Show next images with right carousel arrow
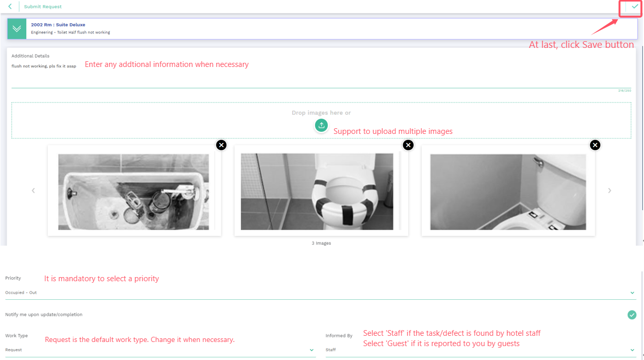The height and width of the screenshot is (360, 644). tap(609, 191)
